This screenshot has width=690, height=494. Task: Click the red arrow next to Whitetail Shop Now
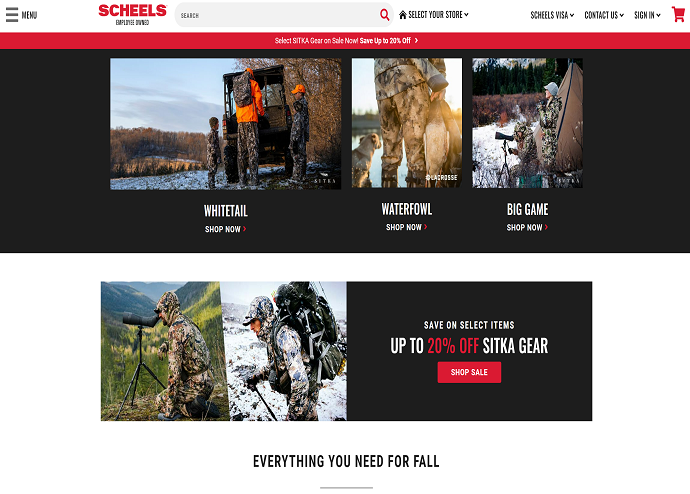coord(245,229)
